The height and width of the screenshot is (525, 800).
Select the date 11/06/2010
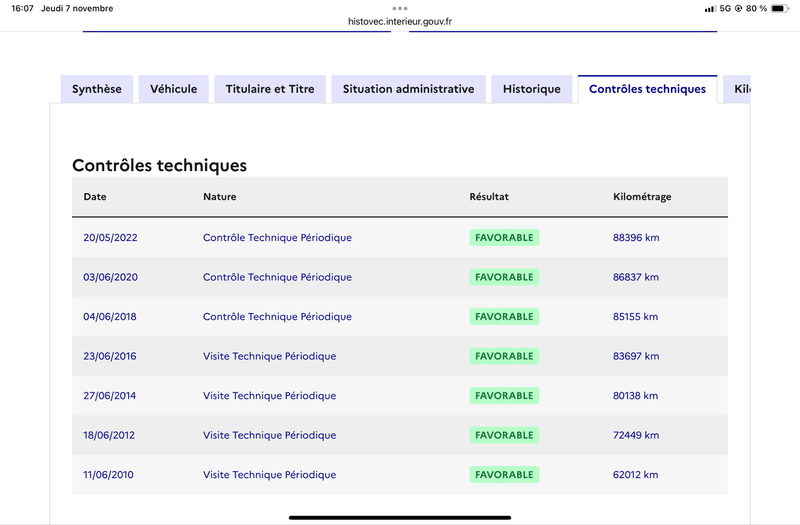pos(108,475)
